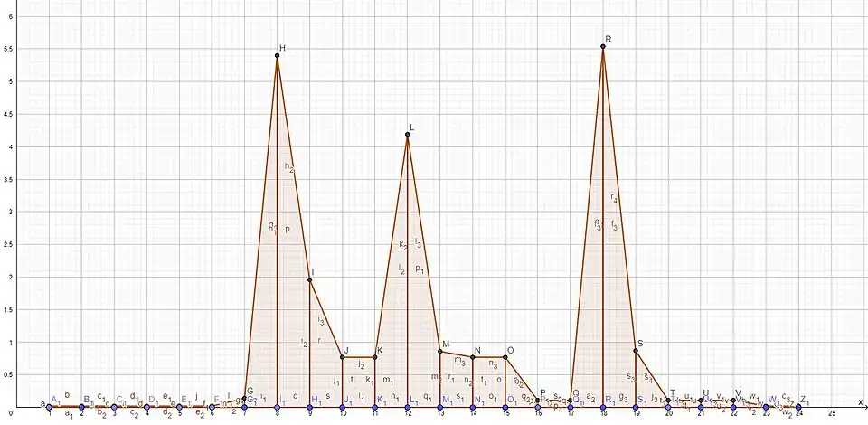The width and height of the screenshot is (868, 425).
Task: Click axis point R₁ below peak R
Action: click(603, 407)
